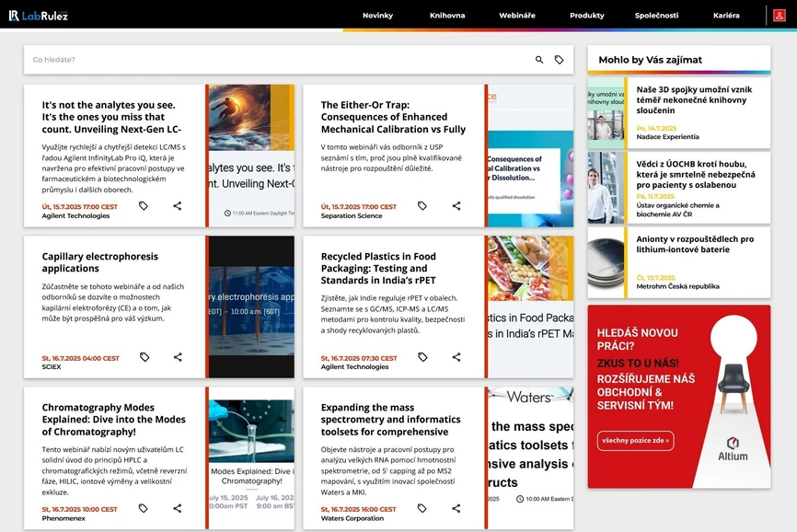
Task: Open the Společnosti menu
Action: coord(656,16)
